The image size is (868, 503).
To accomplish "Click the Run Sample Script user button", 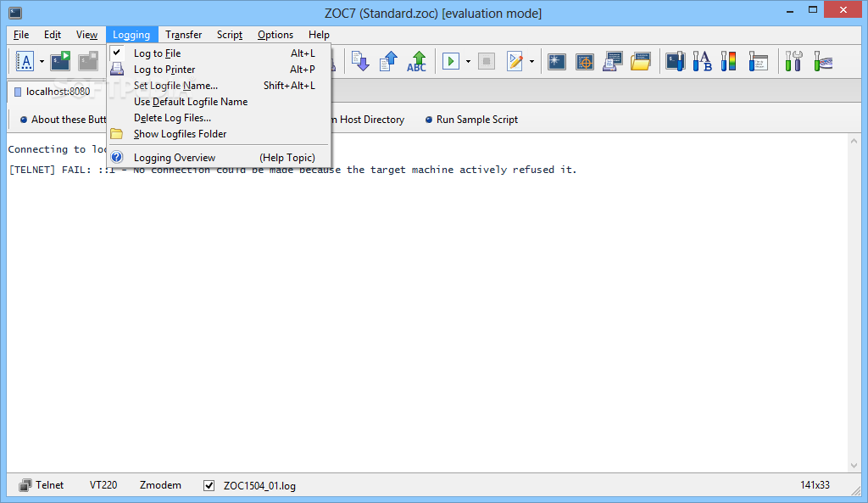I will [x=471, y=119].
